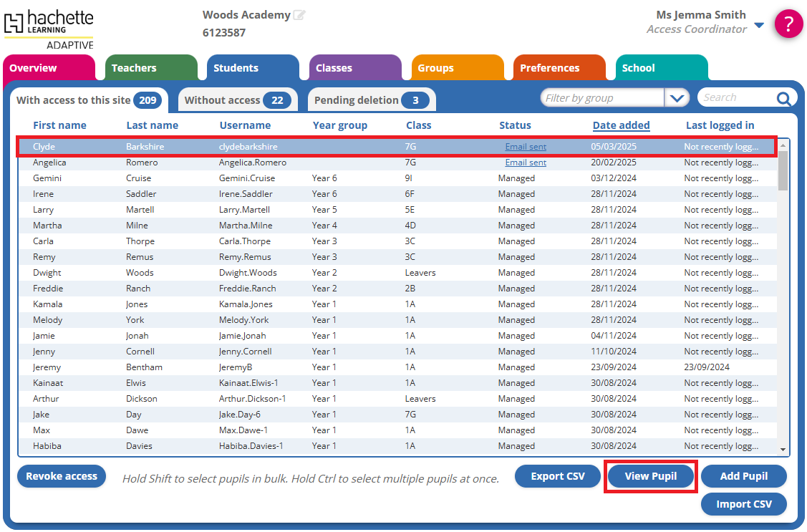Click the Export CSV button

[x=557, y=476]
